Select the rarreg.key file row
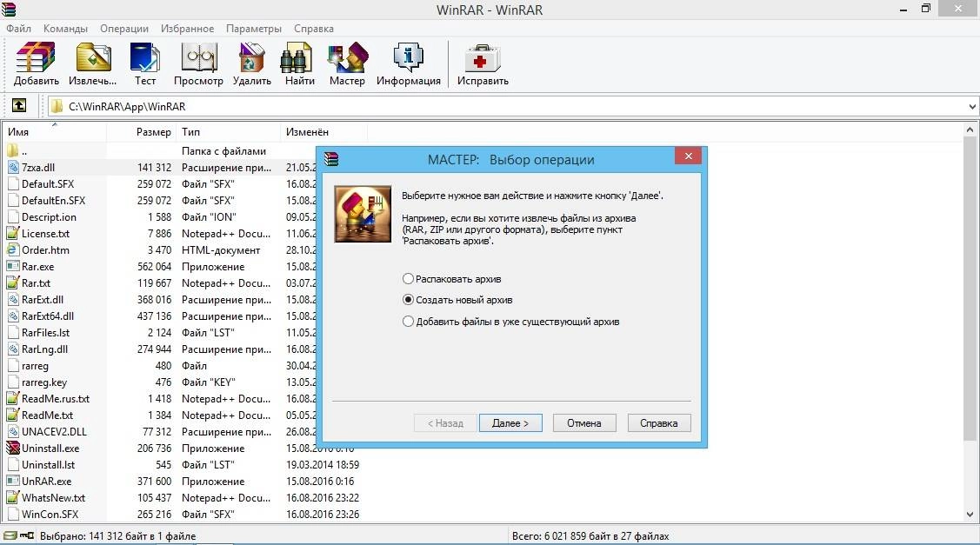980x545 pixels. click(x=161, y=382)
